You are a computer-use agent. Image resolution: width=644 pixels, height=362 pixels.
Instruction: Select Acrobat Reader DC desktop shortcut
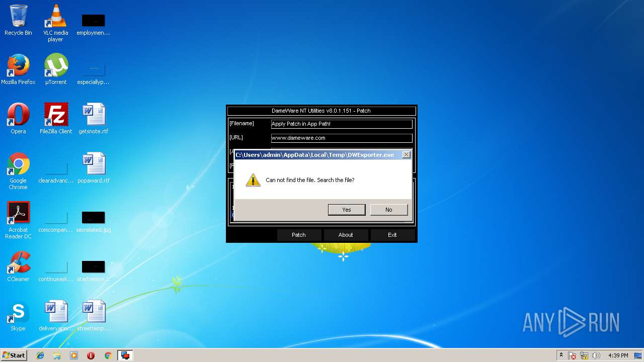pos(18,220)
